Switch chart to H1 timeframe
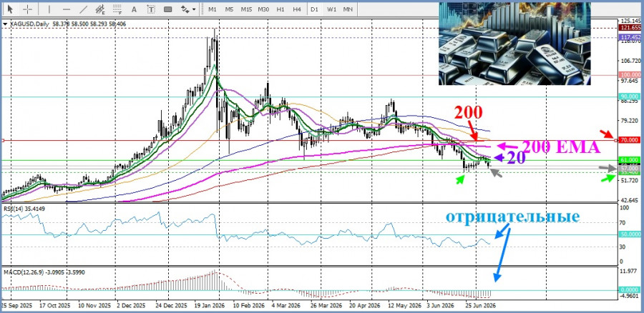Screen dimensions: 644x313 (x=280, y=9)
